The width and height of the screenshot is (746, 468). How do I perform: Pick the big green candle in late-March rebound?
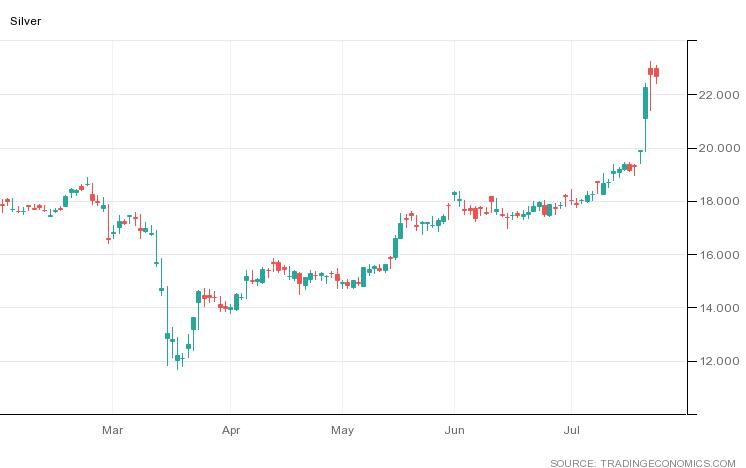[x=193, y=324]
